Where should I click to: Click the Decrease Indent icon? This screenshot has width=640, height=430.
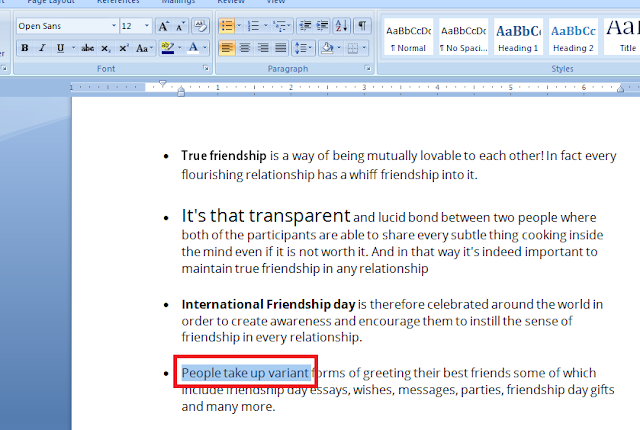coord(305,27)
